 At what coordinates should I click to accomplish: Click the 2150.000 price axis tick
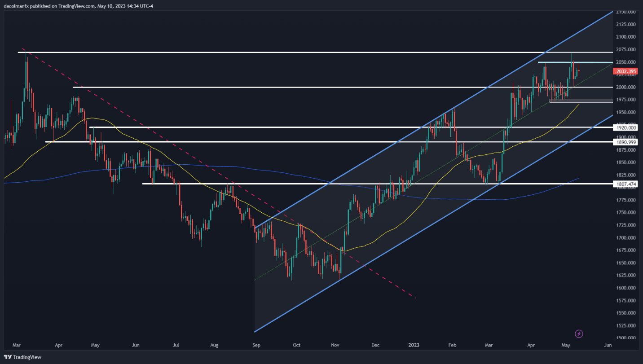coord(627,12)
